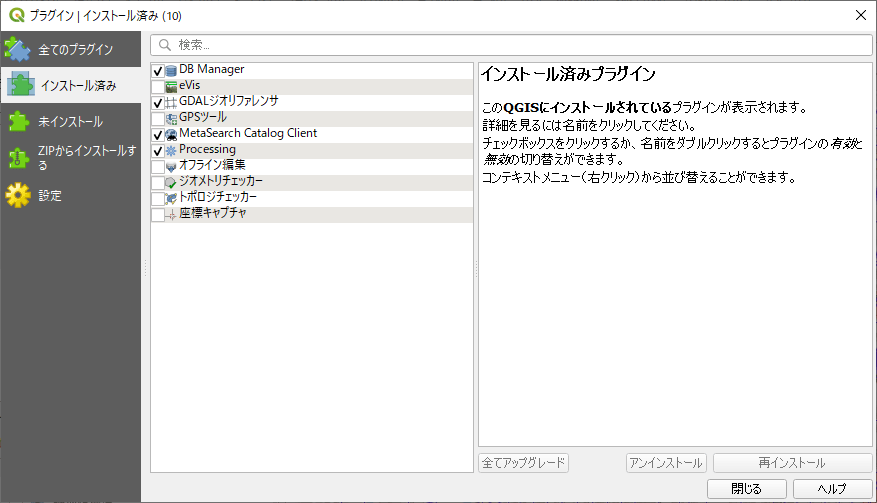
Task: Click the eVis plugin icon
Action: (x=171, y=87)
